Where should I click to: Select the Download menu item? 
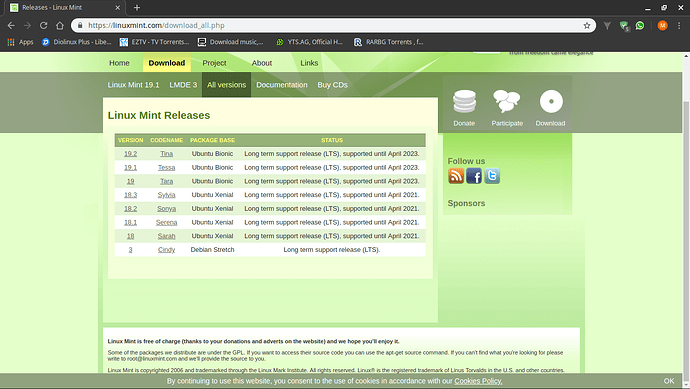[167, 63]
